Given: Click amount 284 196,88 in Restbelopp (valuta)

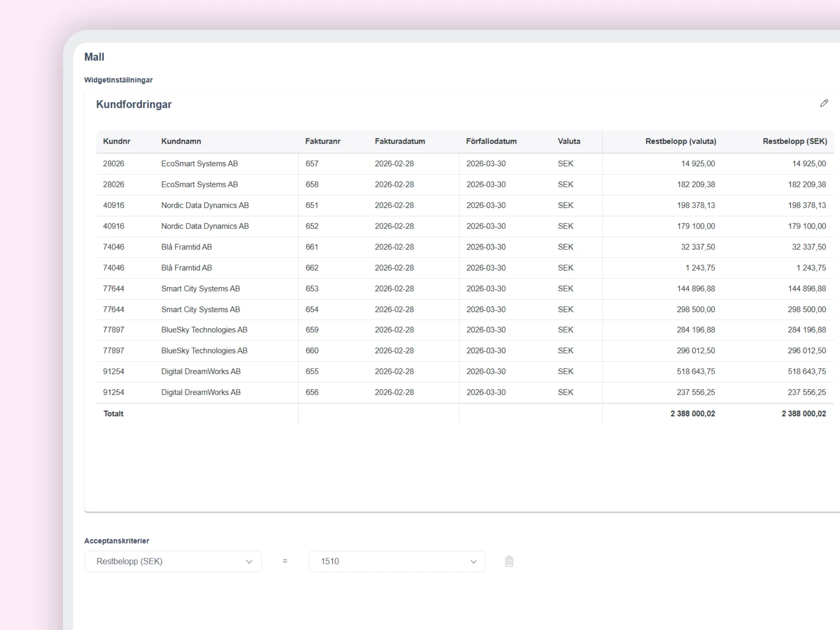Looking at the screenshot, I should [696, 330].
